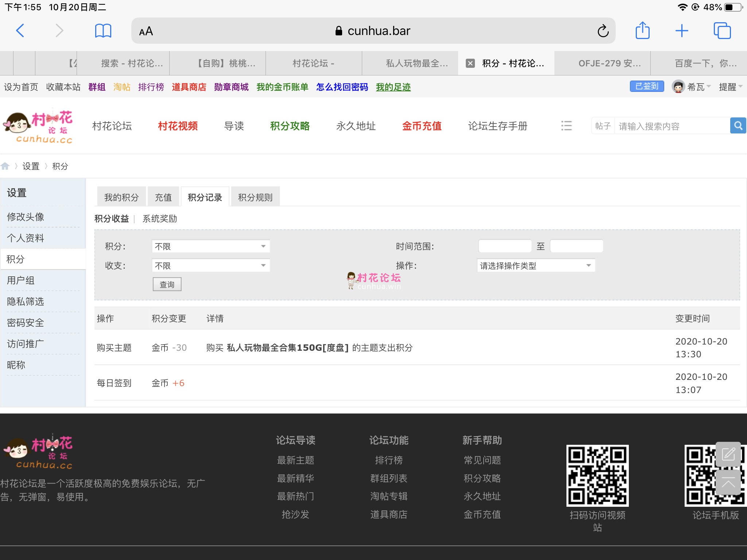Add a new tab with plus icon
Viewport: 747px width, 560px height.
(x=682, y=31)
